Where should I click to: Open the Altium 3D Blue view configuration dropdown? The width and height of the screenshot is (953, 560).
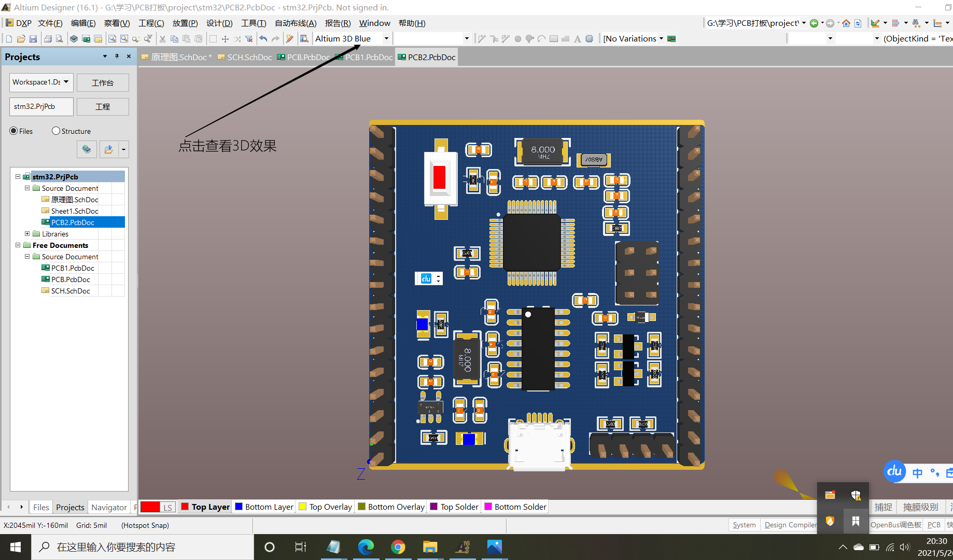pos(386,39)
